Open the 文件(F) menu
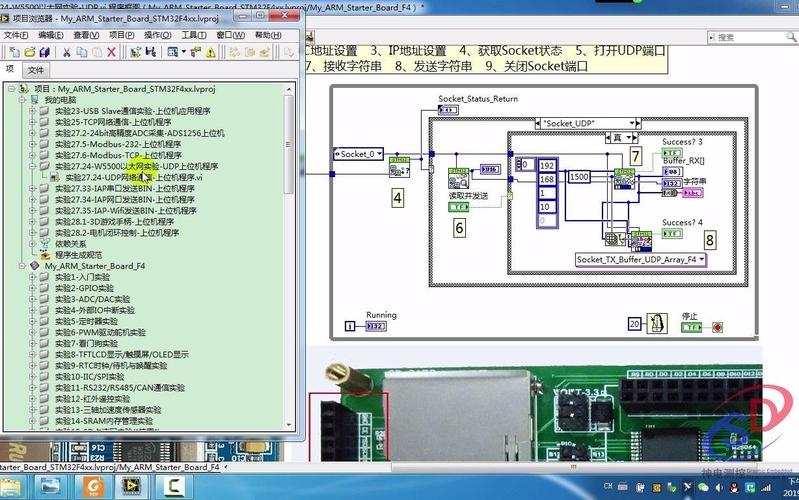799x500 pixels. pos(16,35)
